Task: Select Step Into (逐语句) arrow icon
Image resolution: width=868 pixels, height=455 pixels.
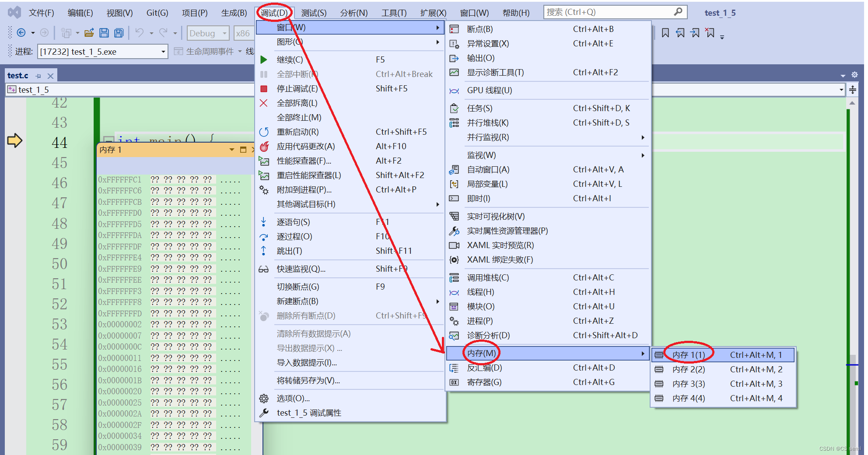Action: click(263, 222)
